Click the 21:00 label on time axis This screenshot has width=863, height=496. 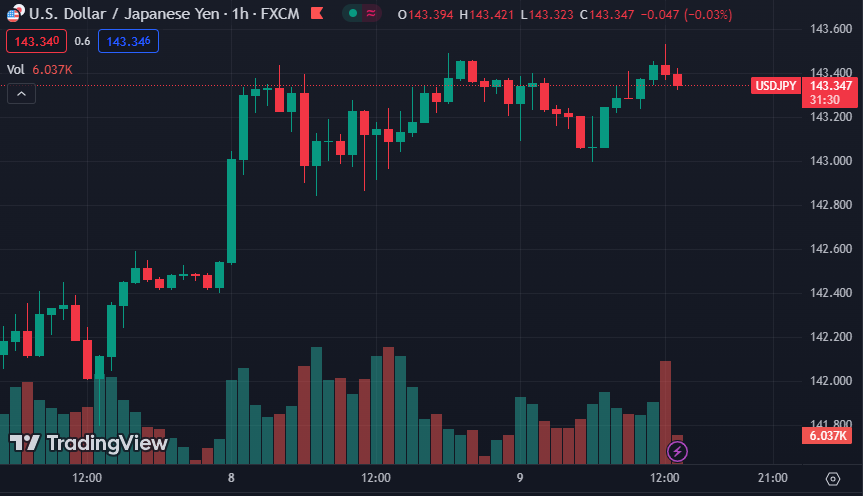773,478
